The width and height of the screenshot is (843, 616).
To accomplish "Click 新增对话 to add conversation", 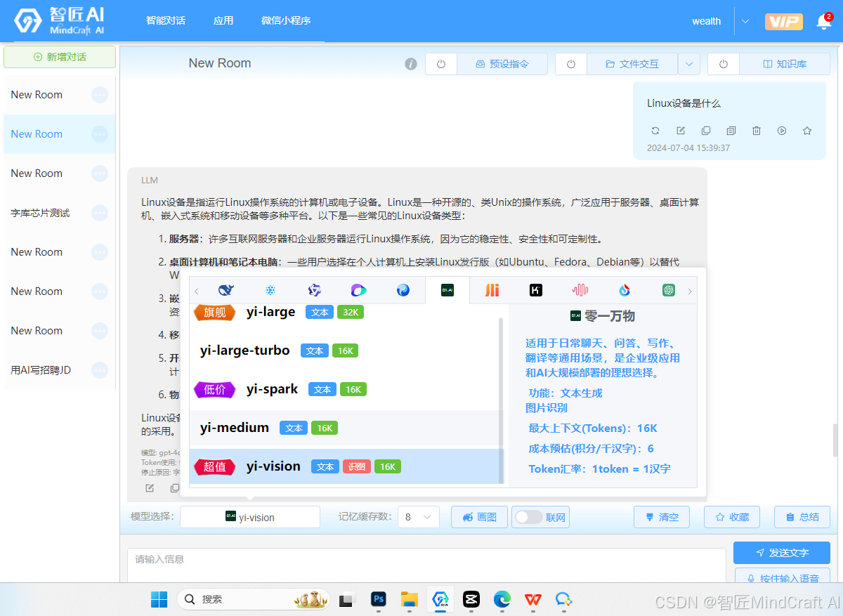I will (x=60, y=57).
